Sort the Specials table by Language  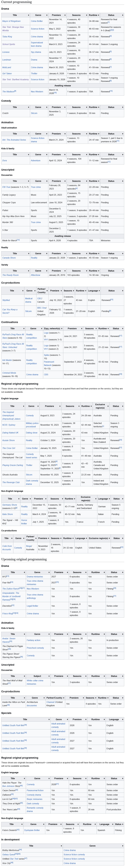[115, 719]
